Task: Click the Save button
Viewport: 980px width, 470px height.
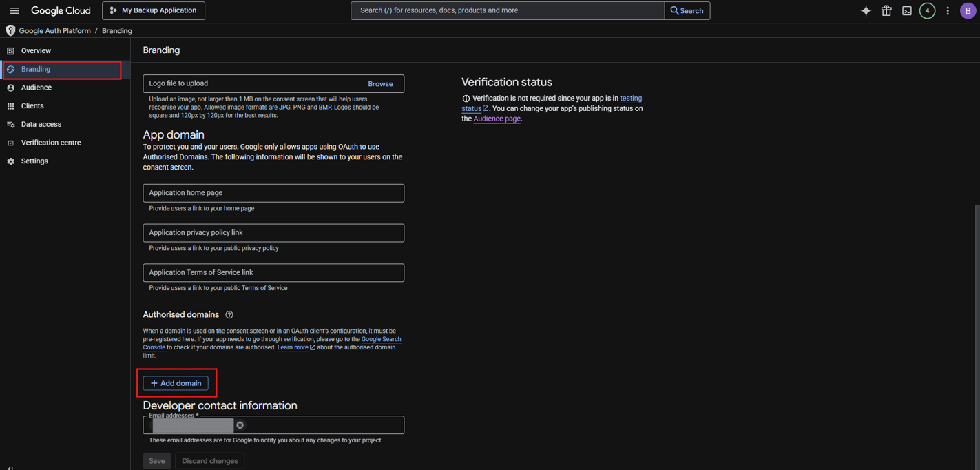Action: 157,461
